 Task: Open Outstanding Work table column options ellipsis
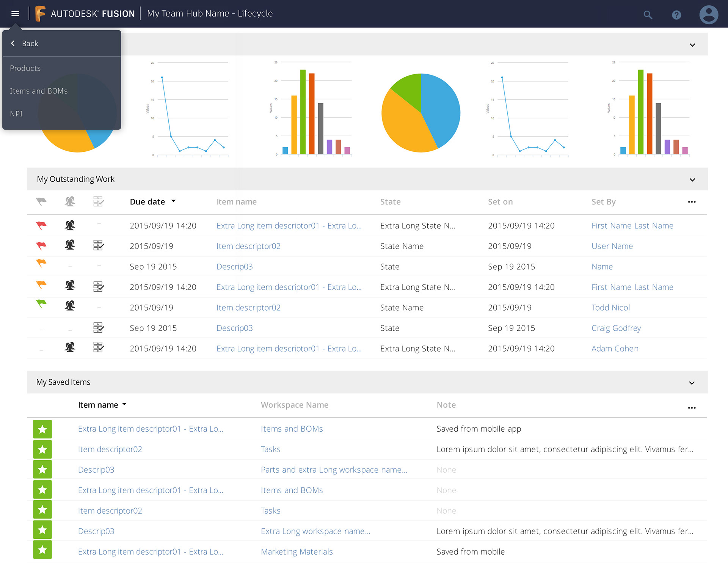coord(692,202)
